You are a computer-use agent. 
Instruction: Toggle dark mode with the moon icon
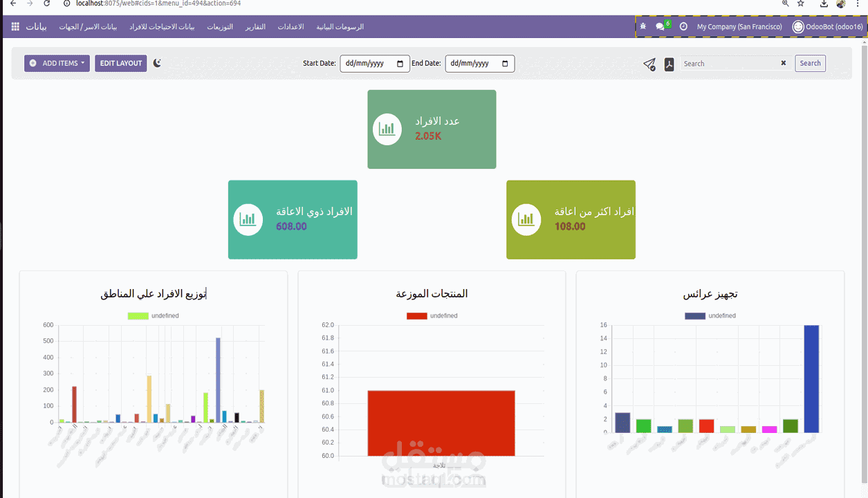tap(157, 63)
